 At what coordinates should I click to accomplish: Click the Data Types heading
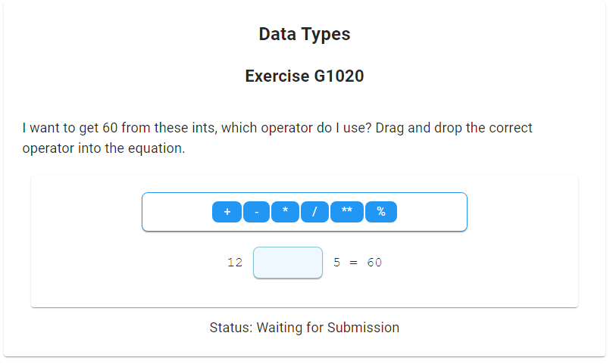tap(305, 34)
